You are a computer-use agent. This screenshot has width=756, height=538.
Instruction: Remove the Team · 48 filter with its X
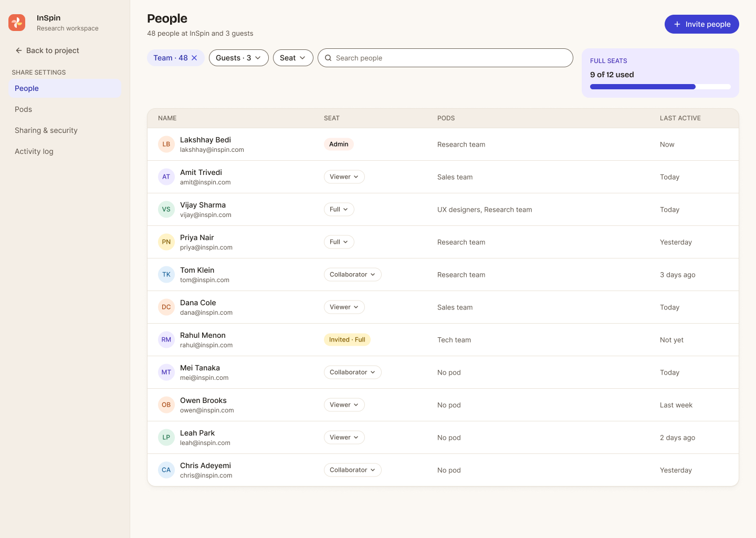pos(194,58)
